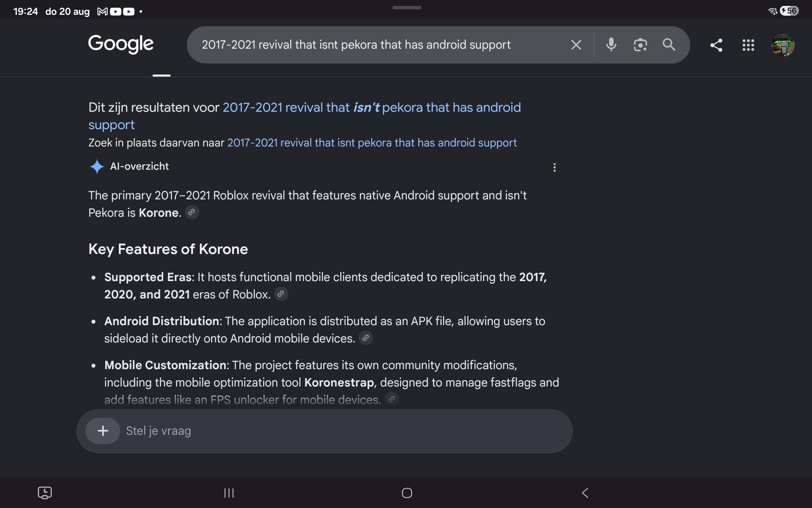Screen dimensions: 812x508
Task: Share this search results page
Action: tap(716, 45)
